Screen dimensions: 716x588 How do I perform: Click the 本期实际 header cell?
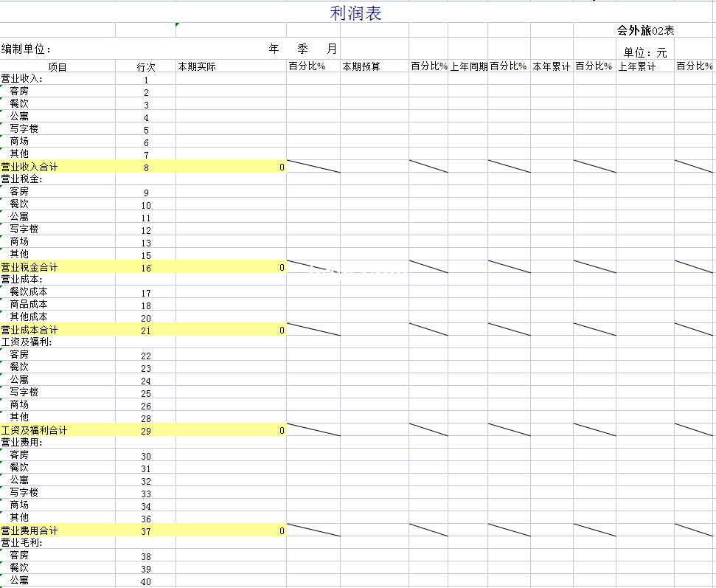tap(197, 67)
